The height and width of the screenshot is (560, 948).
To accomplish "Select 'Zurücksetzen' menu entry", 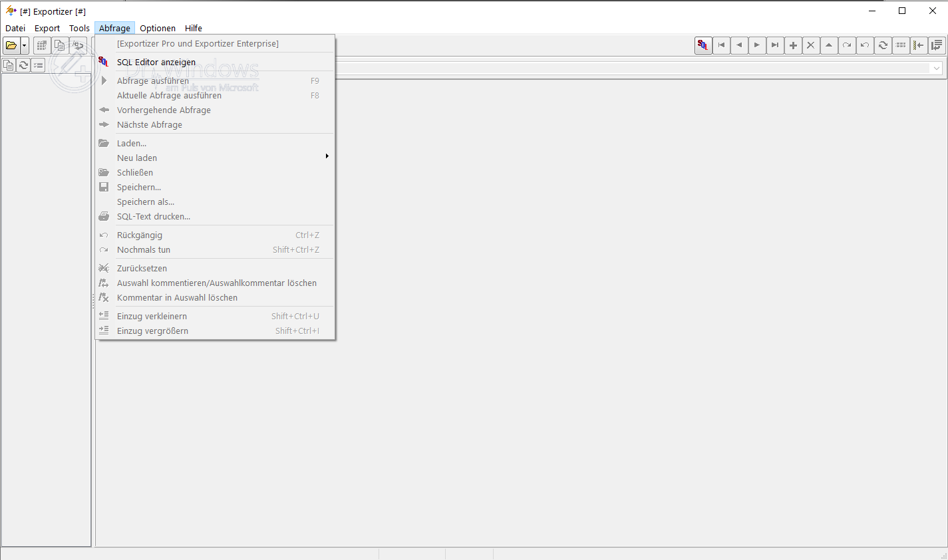I will click(215, 268).
